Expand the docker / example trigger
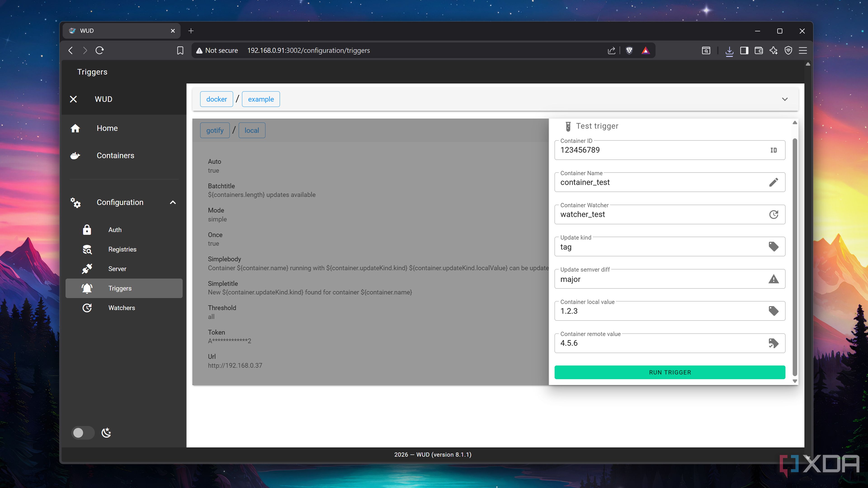Image resolution: width=868 pixels, height=488 pixels. 784,99
